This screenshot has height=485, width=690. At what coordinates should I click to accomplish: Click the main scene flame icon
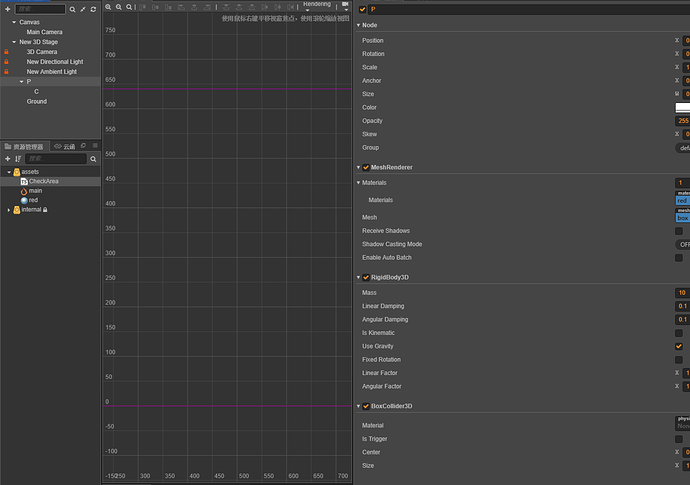click(24, 191)
